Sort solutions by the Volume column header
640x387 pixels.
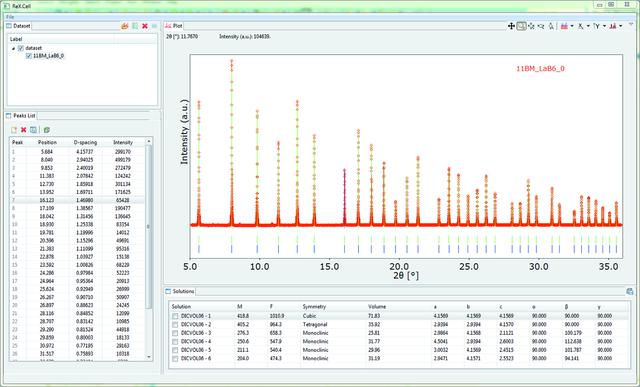click(x=377, y=307)
